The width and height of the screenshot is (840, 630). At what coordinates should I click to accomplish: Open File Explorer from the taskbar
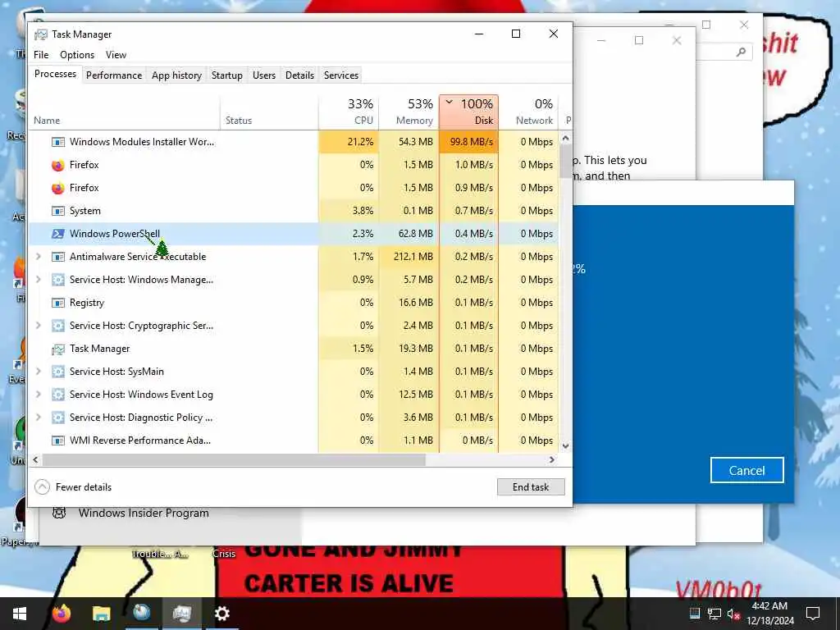click(101, 614)
